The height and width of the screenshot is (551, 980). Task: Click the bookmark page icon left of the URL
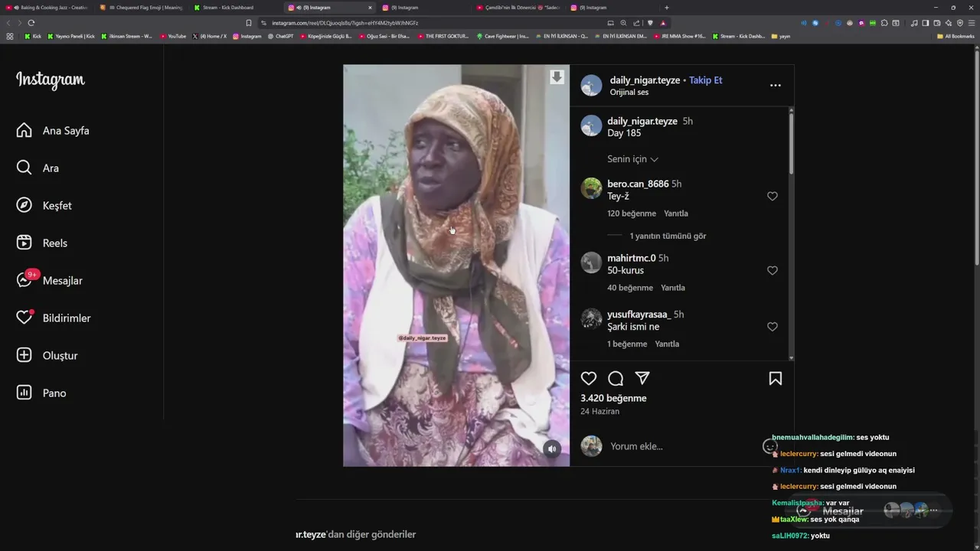248,23
